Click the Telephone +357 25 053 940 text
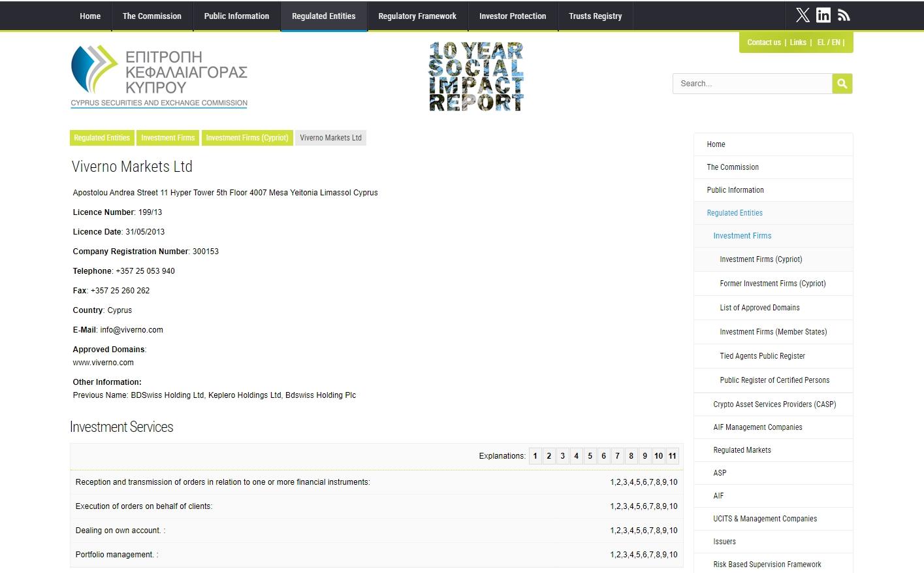This screenshot has width=924, height=573. pyautogui.click(x=124, y=271)
